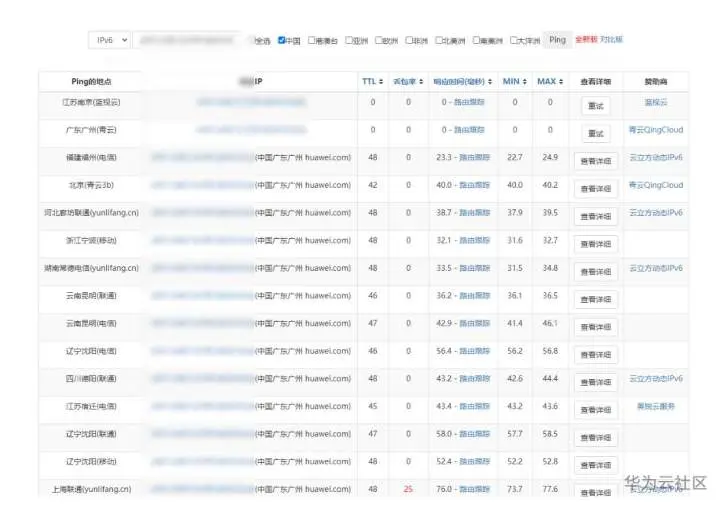
Task: Open 路由跟踪 for the 江苏南京 row
Action: pos(469,102)
